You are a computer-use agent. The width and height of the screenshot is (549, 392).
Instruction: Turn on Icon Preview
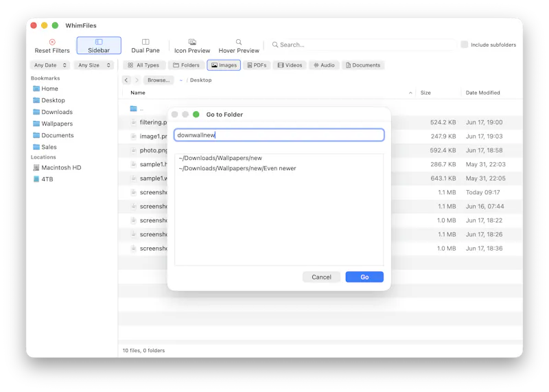(x=192, y=45)
